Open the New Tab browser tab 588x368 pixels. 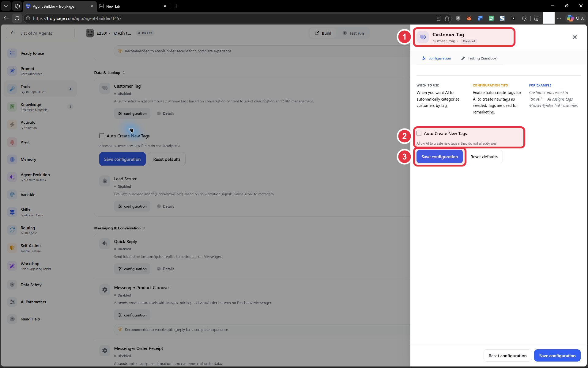pos(133,6)
